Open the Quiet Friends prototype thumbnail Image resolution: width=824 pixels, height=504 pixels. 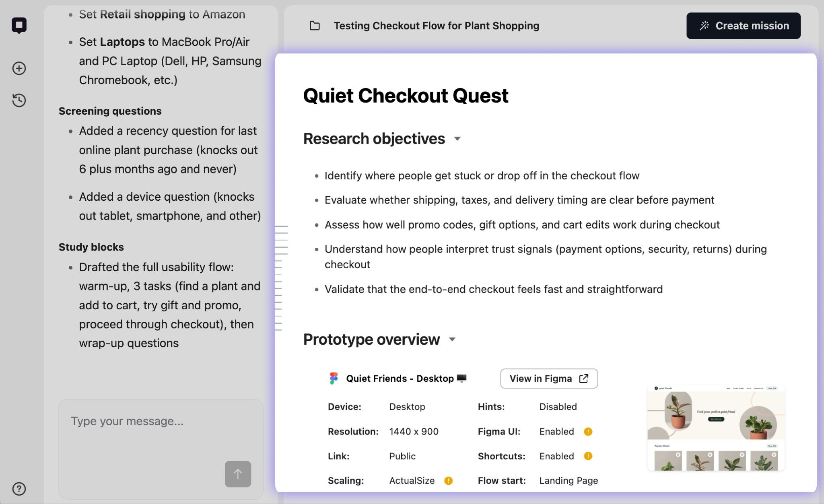coord(716,428)
